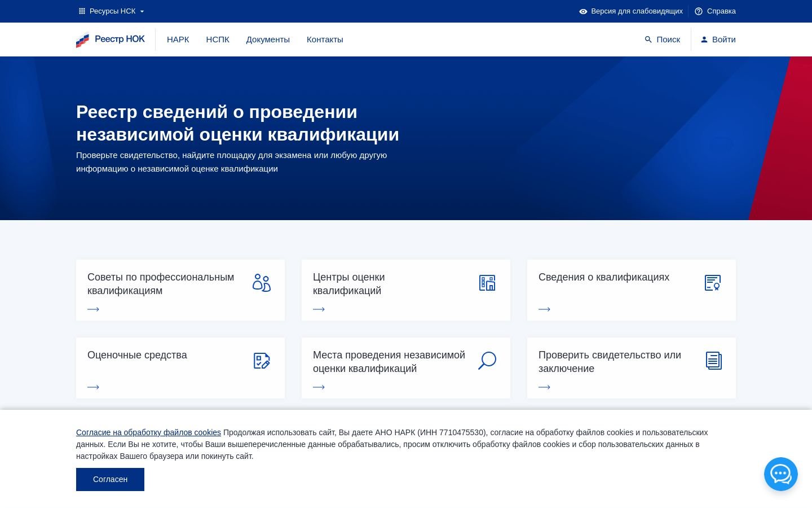Open Места проведения независимой оценки card title
812x508 pixels.
(x=389, y=362)
